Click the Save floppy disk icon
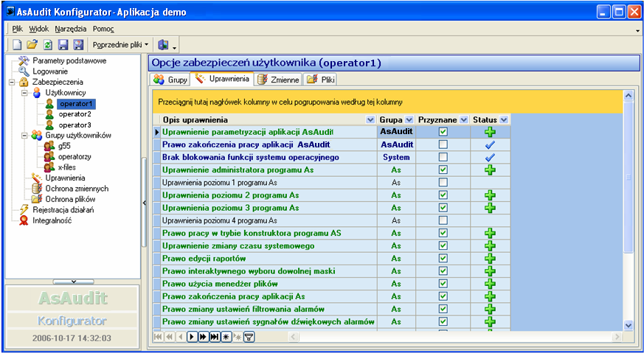 pos(63,45)
